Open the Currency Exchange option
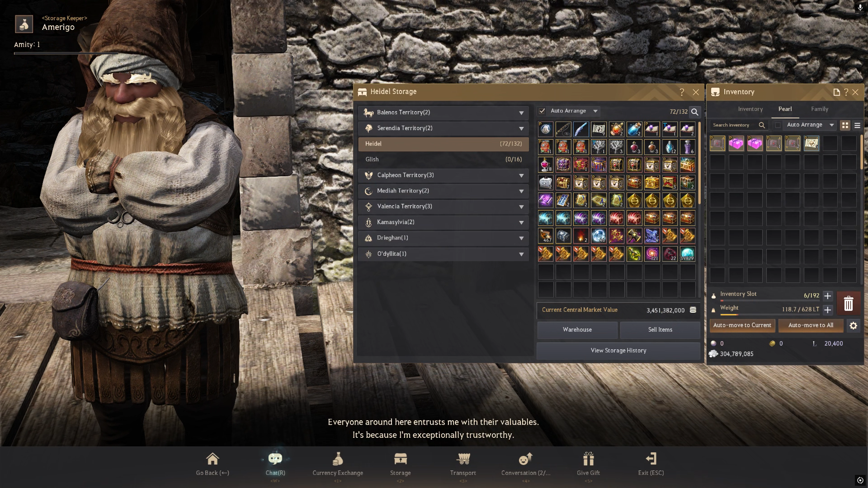Screen dimensions: 868x488 coord(338,460)
